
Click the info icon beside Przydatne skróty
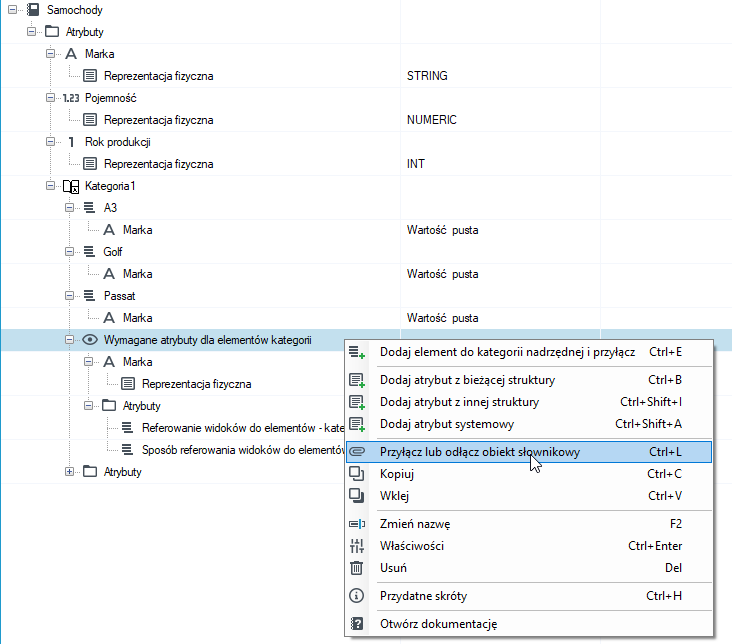click(357, 596)
